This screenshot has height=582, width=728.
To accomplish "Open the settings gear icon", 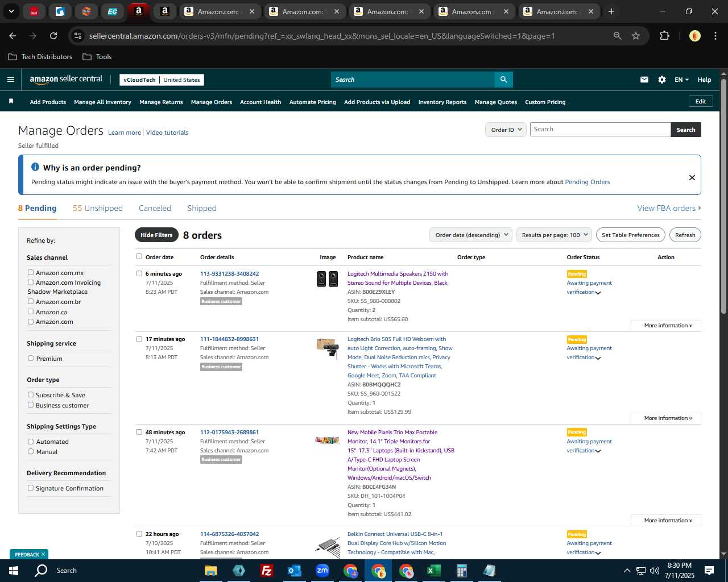I will click(x=662, y=80).
